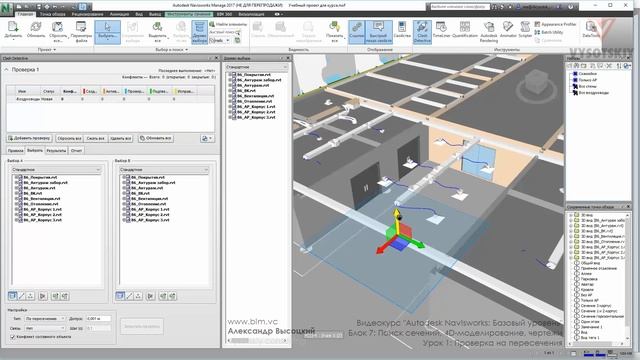The image size is (640, 360).
Task: Toggle the Дерево выбора (Selection Tree) ribbon button
Action: pos(200,32)
